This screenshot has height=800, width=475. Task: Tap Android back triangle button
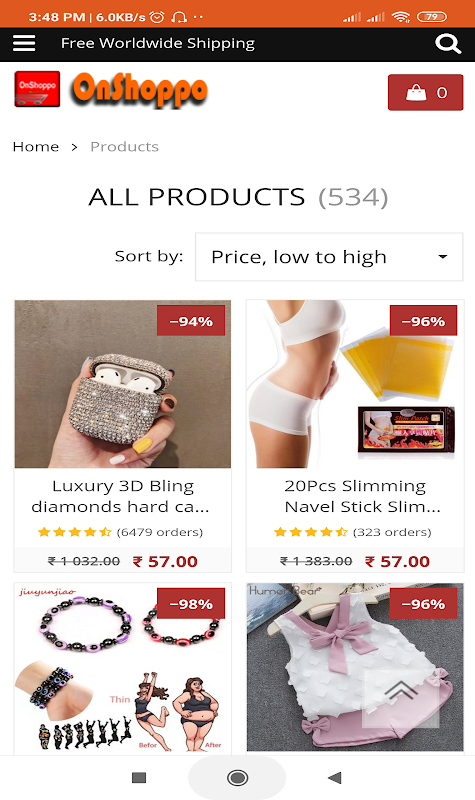click(335, 778)
